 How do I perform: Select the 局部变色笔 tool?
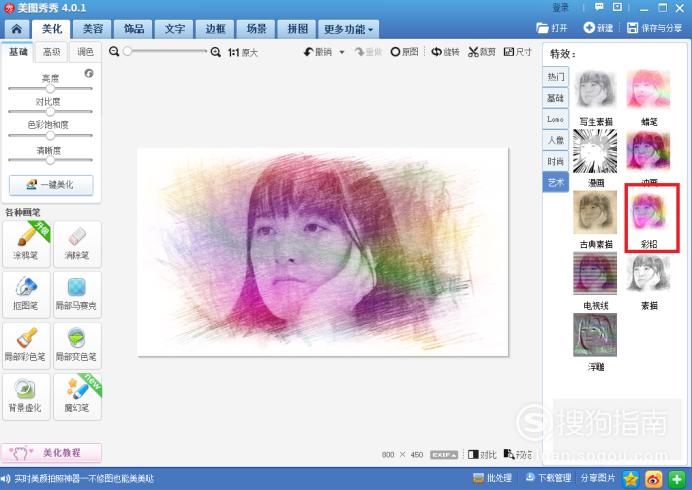[x=77, y=346]
